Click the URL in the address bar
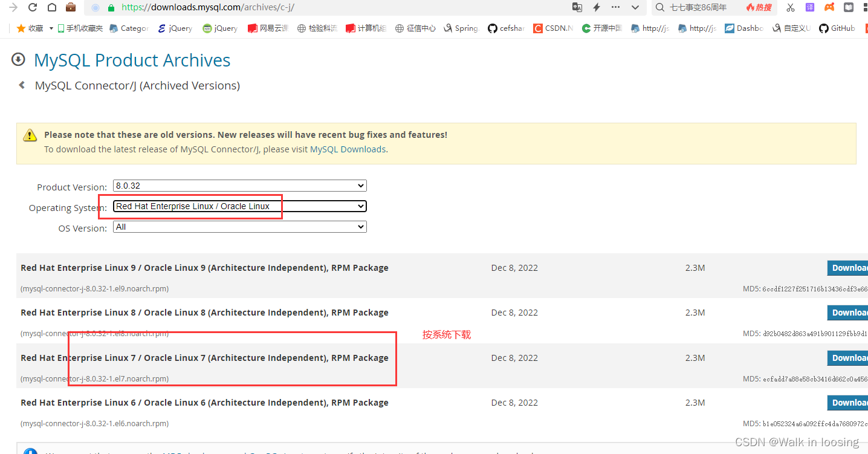Viewport: 868px width, 454px height. pos(208,8)
